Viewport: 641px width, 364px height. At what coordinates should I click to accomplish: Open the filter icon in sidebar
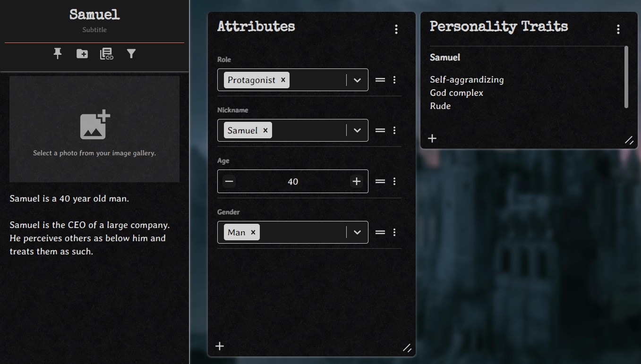[131, 54]
